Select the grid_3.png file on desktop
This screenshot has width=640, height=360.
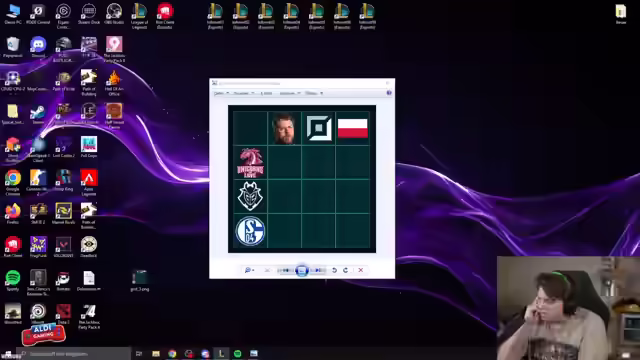[140, 280]
